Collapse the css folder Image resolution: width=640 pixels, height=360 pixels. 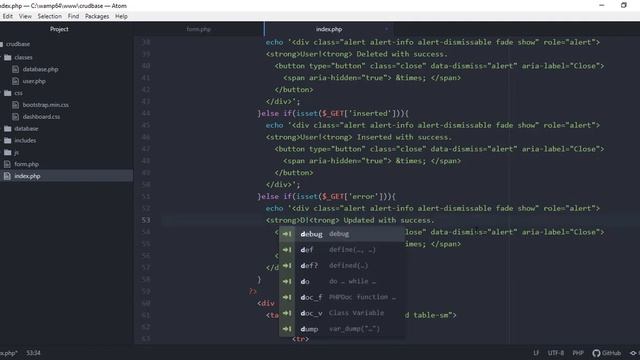pyautogui.click(x=18, y=93)
